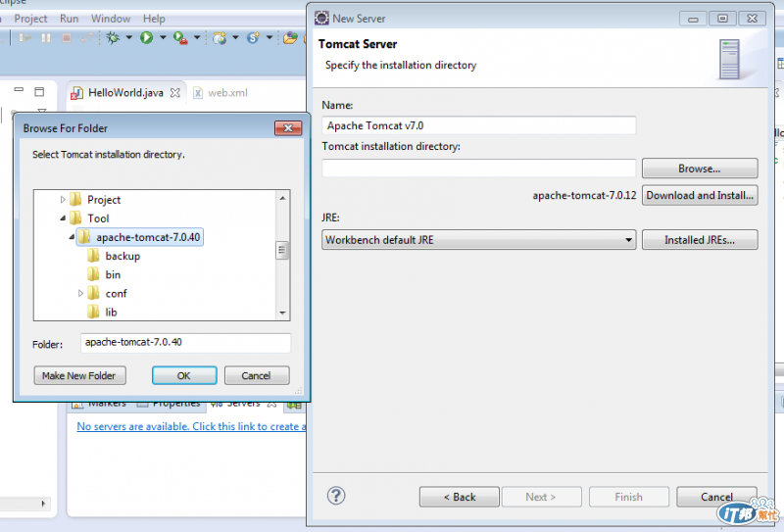Viewport: 784px width, 532px height.
Task: Open the Help menu
Action: pyautogui.click(x=154, y=19)
